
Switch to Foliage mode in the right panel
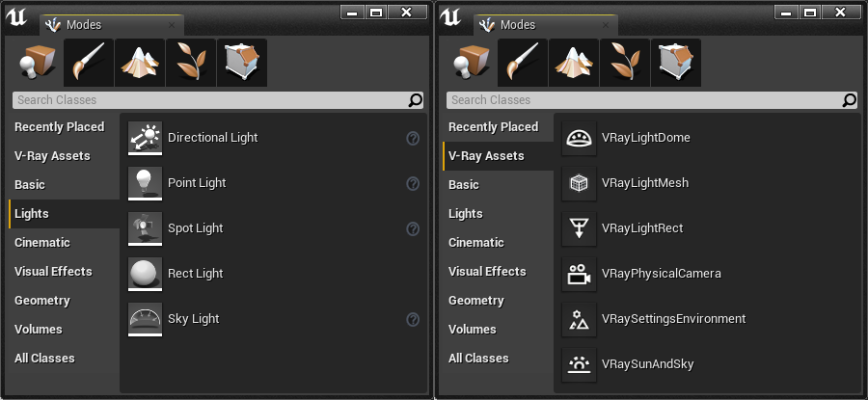pyautogui.click(x=624, y=63)
